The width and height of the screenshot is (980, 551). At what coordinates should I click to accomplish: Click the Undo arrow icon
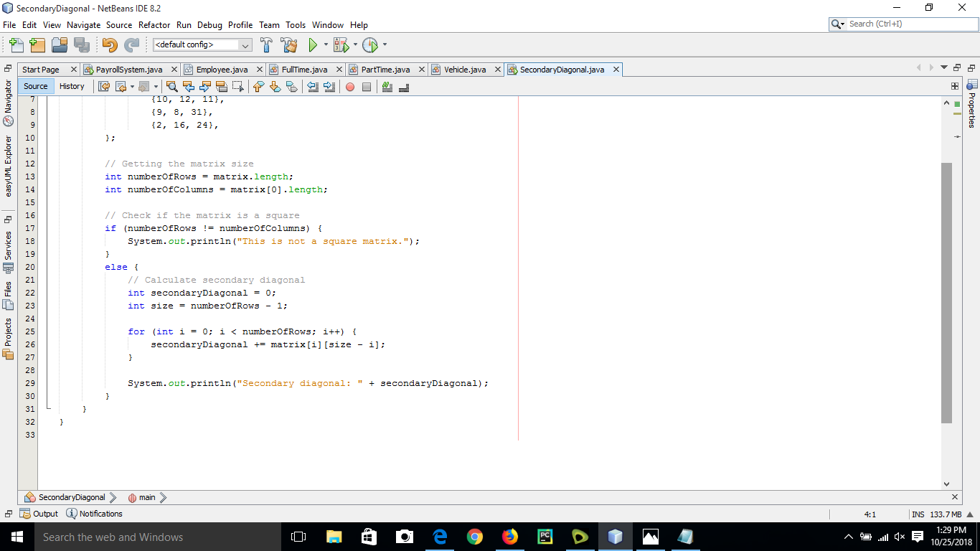pyautogui.click(x=109, y=45)
